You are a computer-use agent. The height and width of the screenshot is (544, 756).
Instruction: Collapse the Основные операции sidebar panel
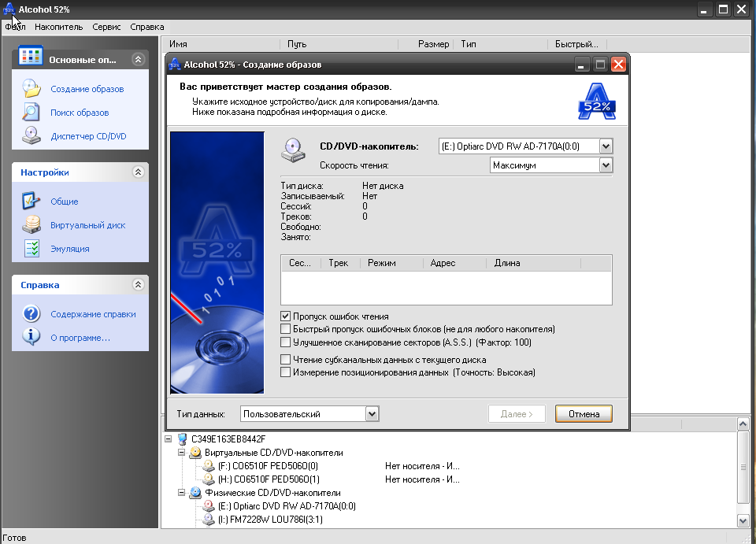pos(139,59)
